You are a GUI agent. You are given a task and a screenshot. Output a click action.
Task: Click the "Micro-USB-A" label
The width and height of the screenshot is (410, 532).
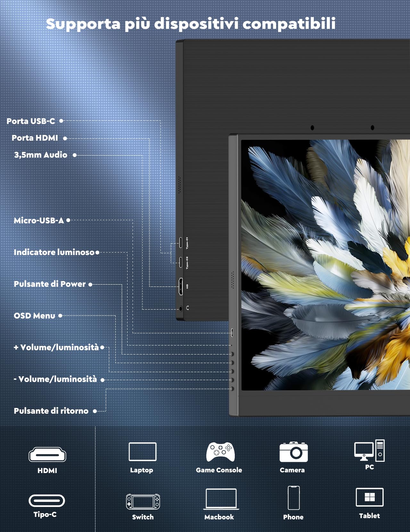click(x=39, y=220)
